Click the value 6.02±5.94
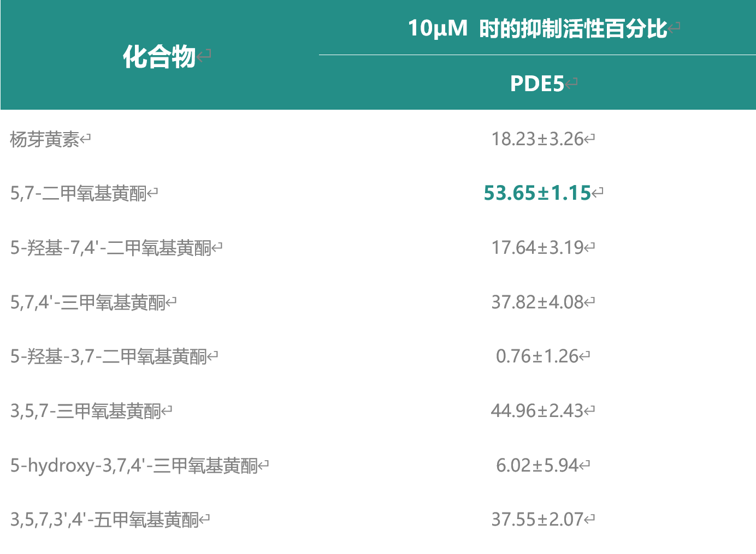 pyautogui.click(x=537, y=465)
